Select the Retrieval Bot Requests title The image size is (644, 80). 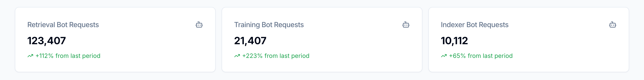point(63,25)
